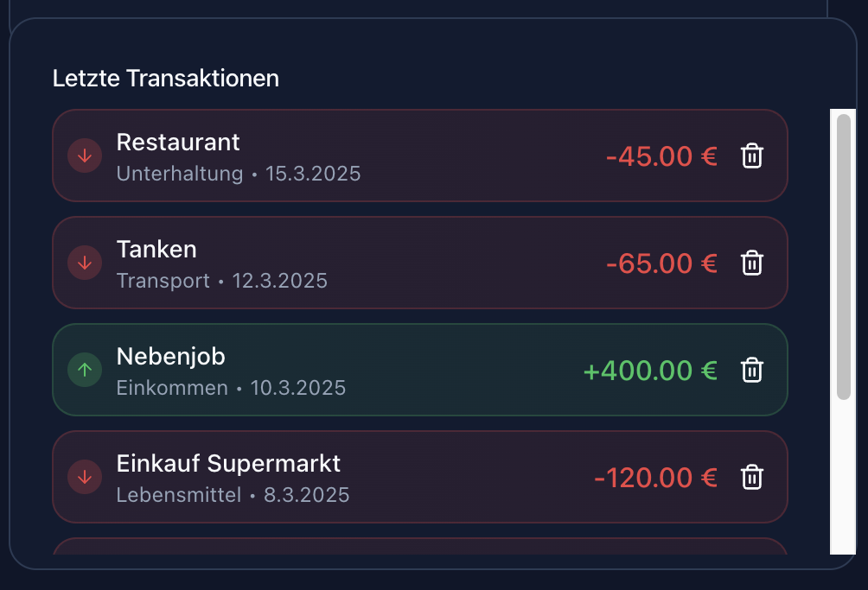Click the partially visible transaction card at bottom
Viewport: 868px width, 590px height.
[x=419, y=547]
